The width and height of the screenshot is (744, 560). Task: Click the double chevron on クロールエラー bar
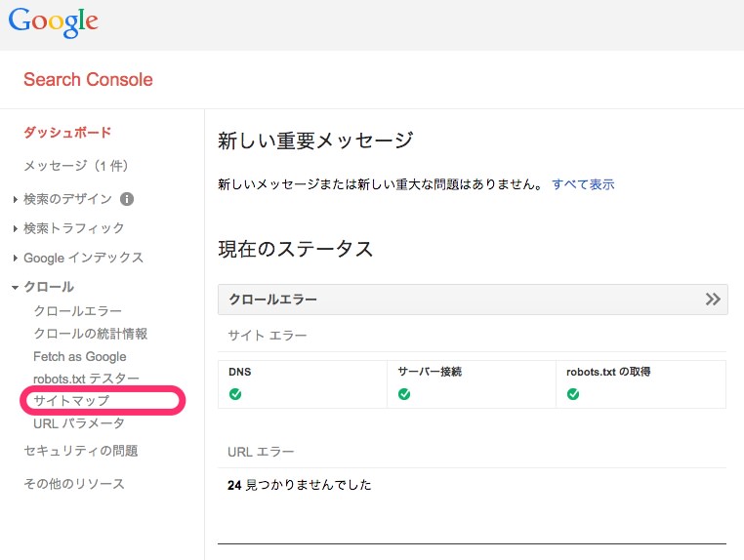click(713, 300)
